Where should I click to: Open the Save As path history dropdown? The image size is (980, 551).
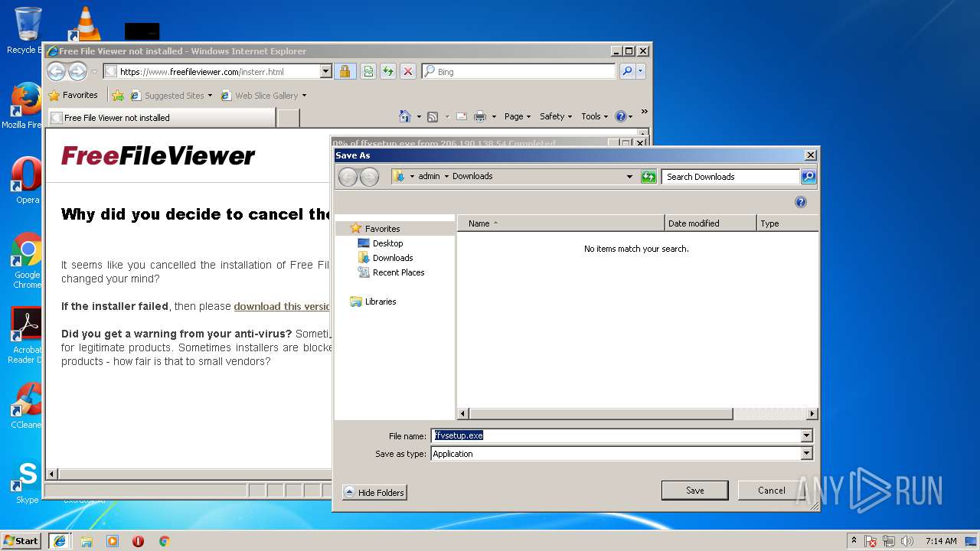[x=629, y=177]
